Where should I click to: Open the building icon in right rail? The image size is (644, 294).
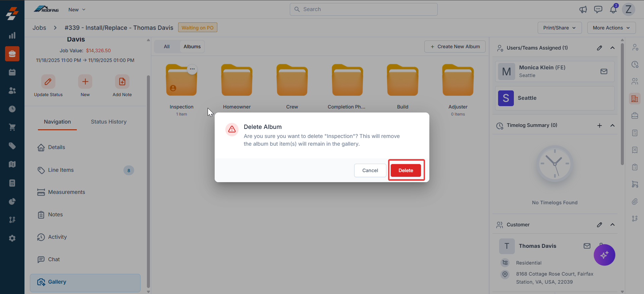pyautogui.click(x=635, y=99)
